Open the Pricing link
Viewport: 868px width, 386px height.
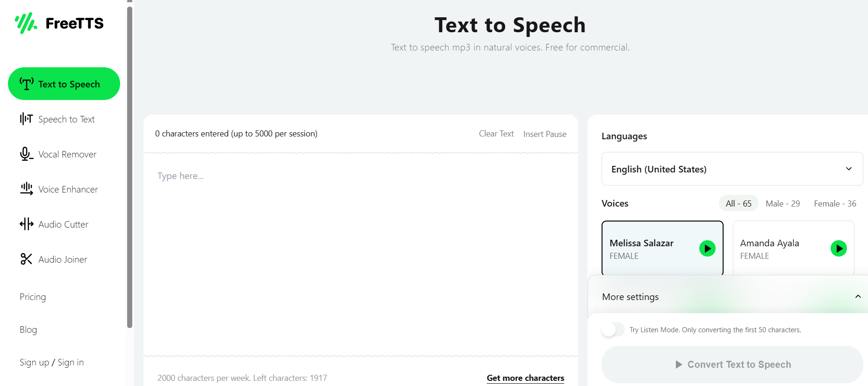pos(33,297)
